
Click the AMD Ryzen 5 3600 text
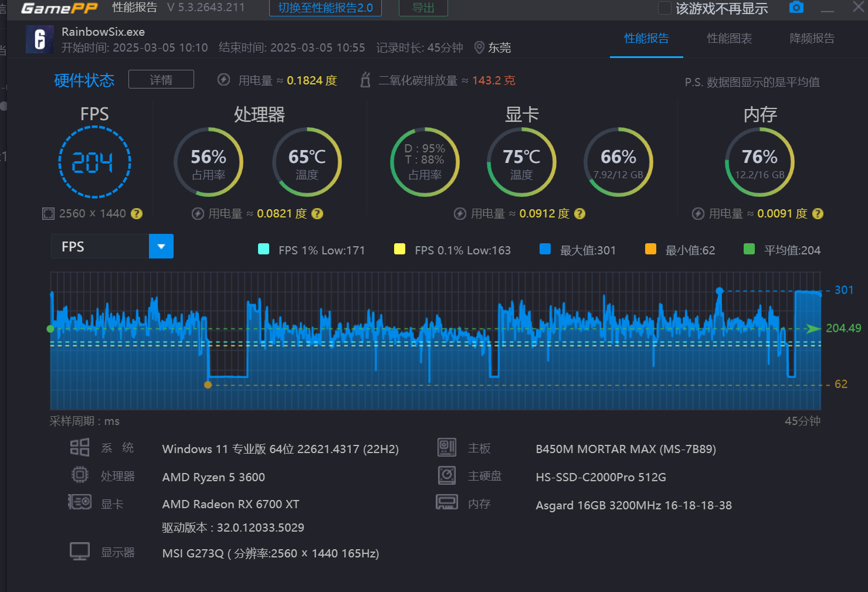tap(213, 477)
